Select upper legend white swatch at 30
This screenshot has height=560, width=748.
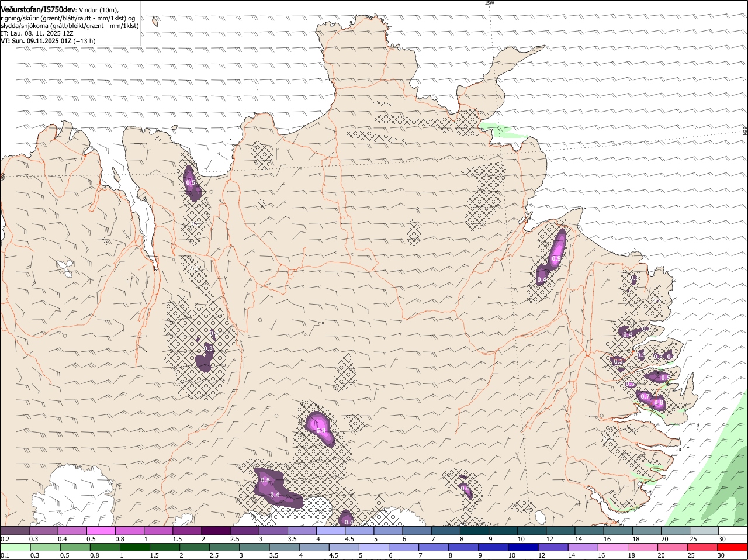click(733, 531)
